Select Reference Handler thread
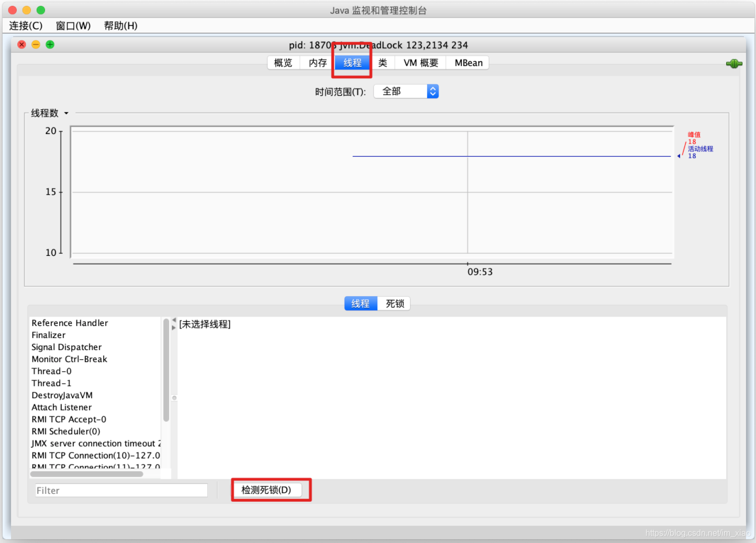Image resolution: width=756 pixels, height=543 pixels. (x=95, y=323)
